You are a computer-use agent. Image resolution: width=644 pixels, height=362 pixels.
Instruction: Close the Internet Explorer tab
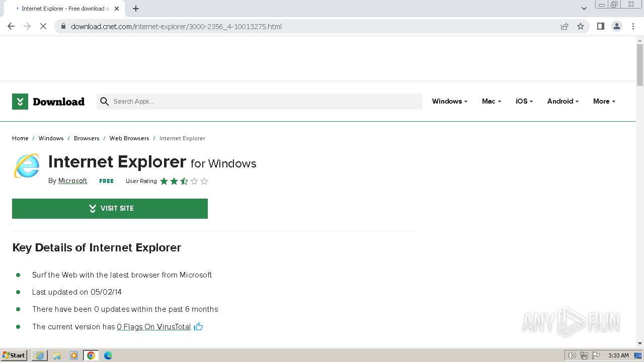117,9
